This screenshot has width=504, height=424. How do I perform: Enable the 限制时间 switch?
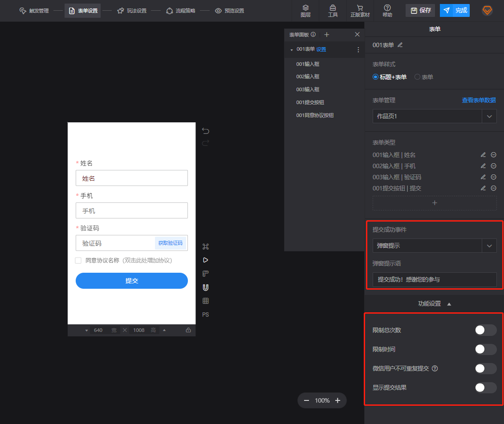click(486, 349)
